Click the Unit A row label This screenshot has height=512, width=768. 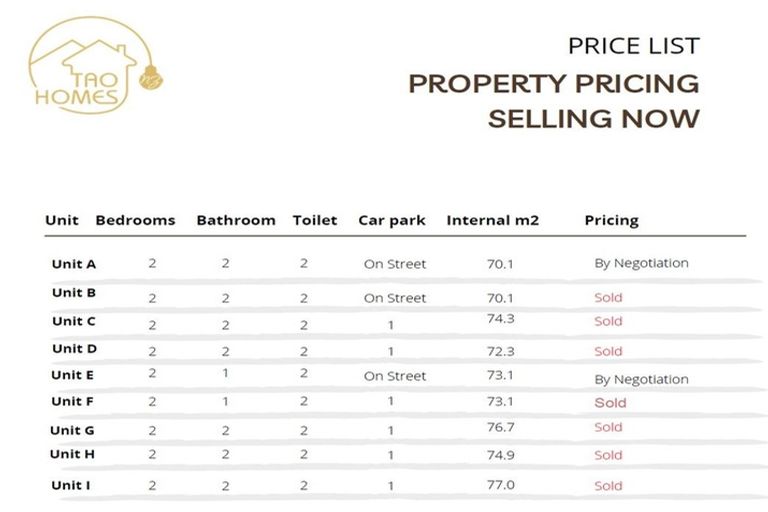point(74,264)
